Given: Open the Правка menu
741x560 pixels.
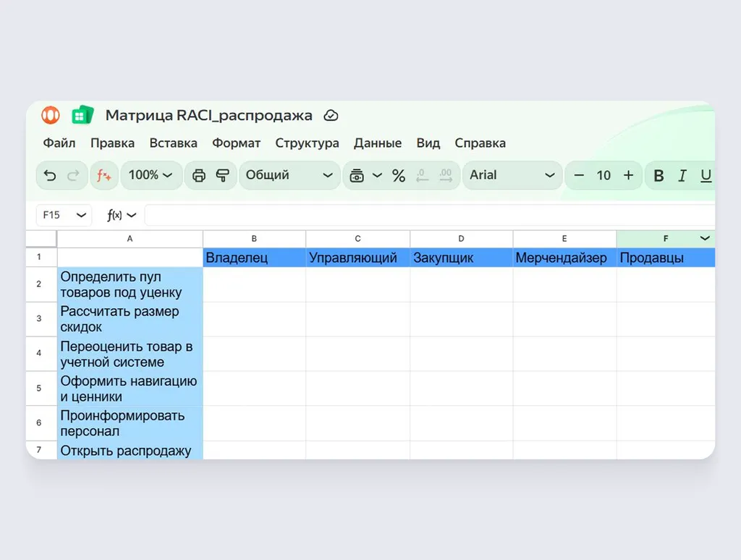Looking at the screenshot, I should pyautogui.click(x=112, y=143).
